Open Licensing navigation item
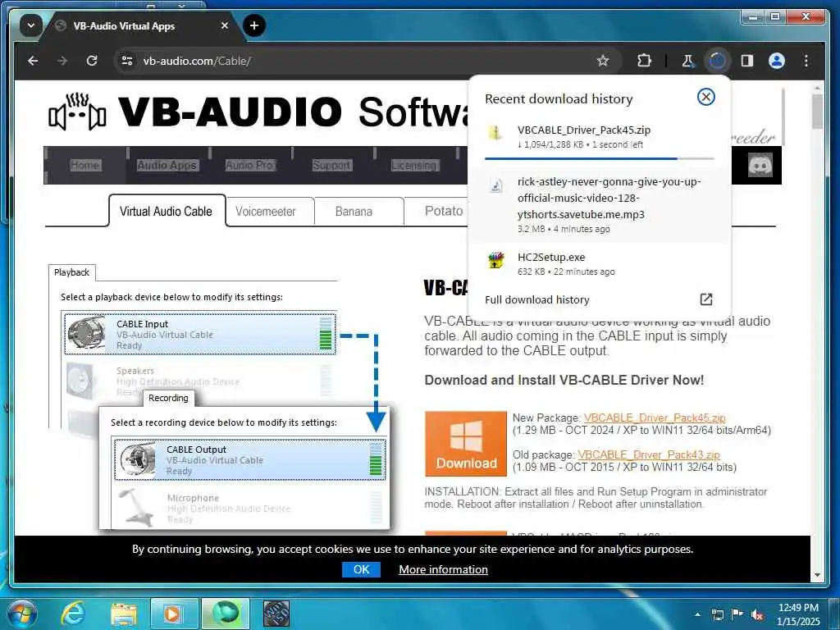Viewport: 840px width, 630px height. tap(414, 165)
